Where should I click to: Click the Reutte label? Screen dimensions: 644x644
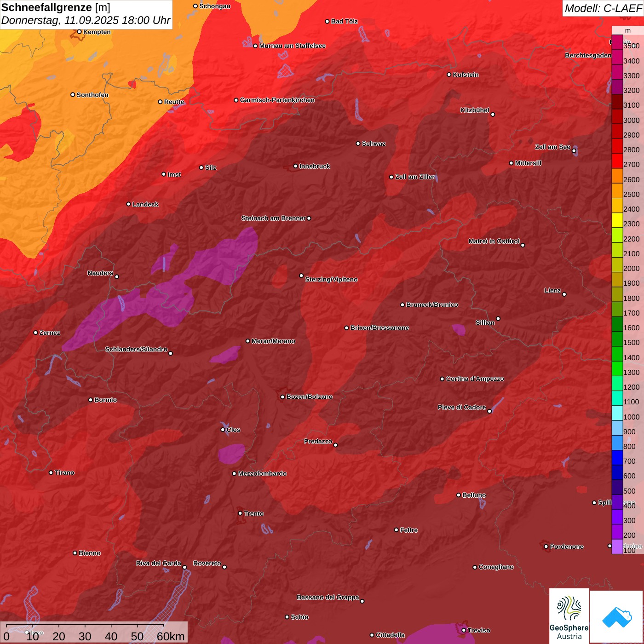[174, 102]
